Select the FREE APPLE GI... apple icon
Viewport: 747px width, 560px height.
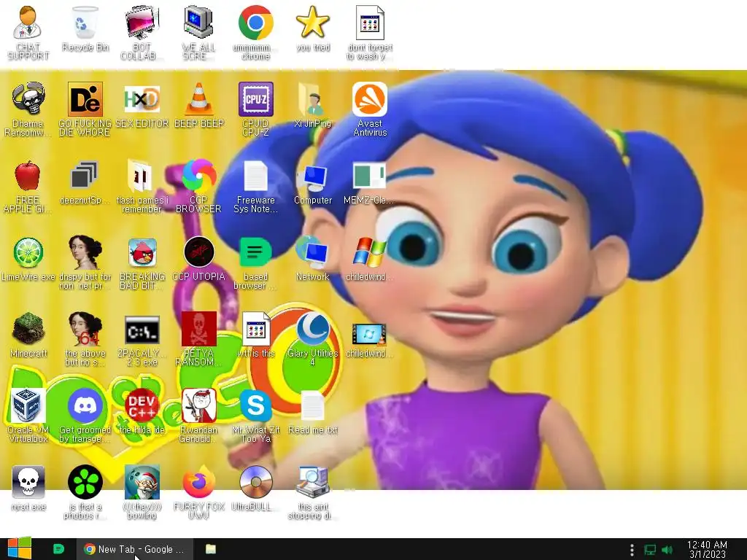(x=28, y=186)
